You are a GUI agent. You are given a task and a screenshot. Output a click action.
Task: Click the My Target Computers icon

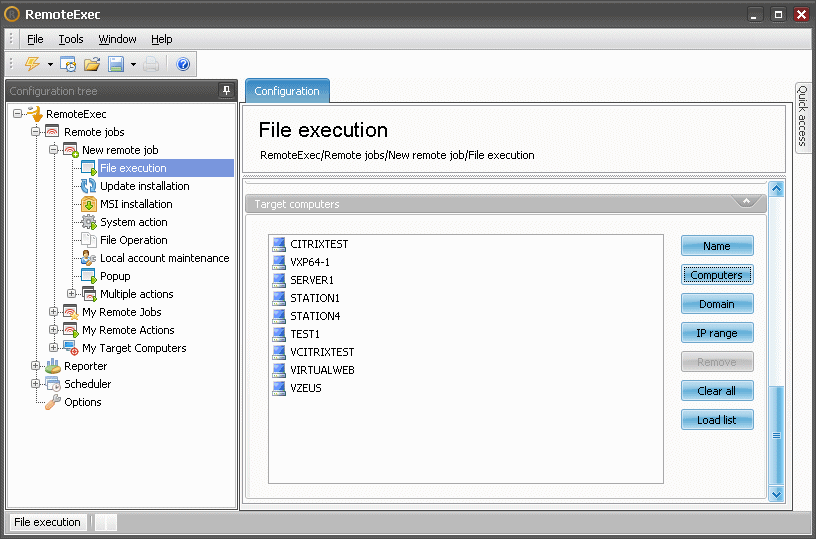pyautogui.click(x=71, y=348)
